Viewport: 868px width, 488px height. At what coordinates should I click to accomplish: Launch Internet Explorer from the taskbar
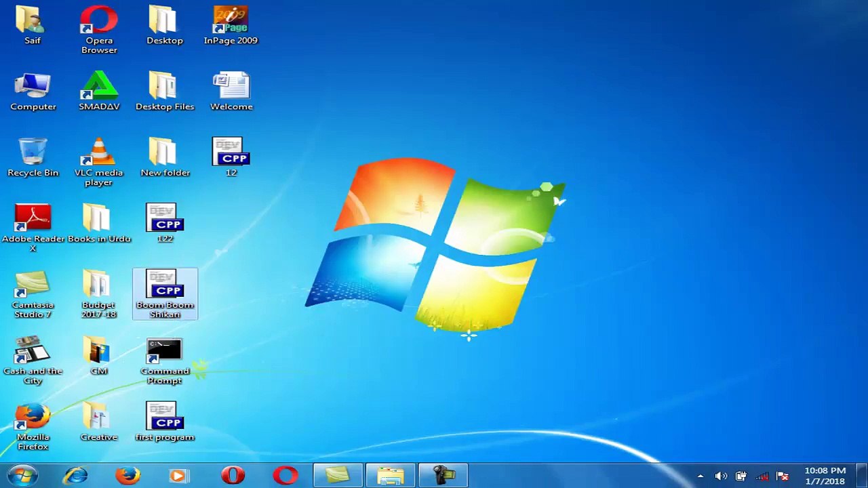tap(75, 475)
